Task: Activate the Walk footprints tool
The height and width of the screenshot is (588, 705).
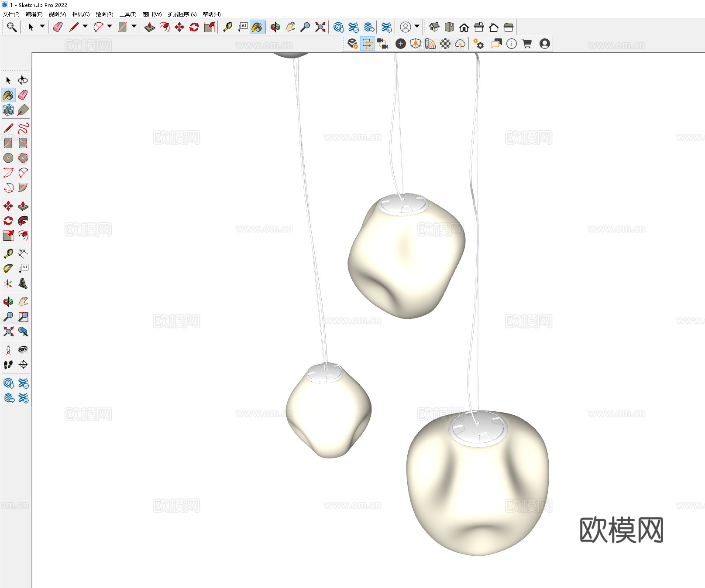Action: tap(8, 365)
